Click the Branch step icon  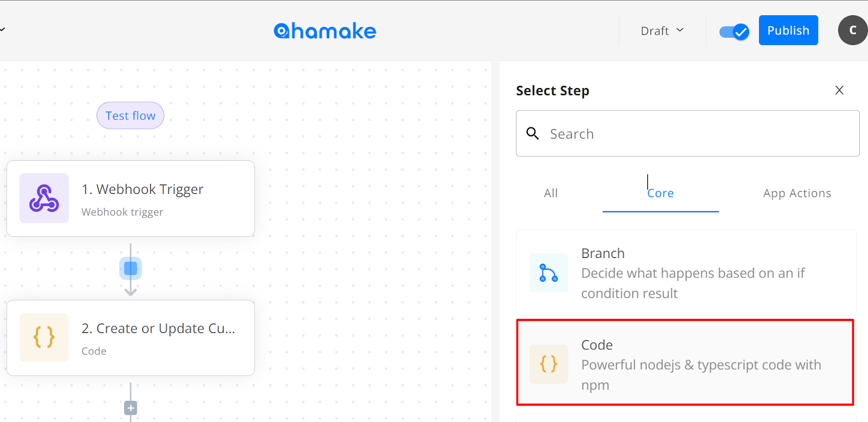pyautogui.click(x=548, y=273)
